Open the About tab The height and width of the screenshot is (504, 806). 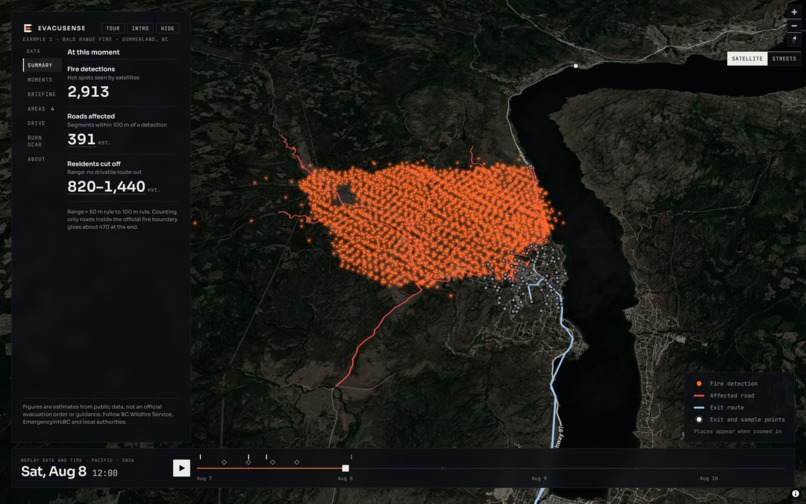coord(36,159)
